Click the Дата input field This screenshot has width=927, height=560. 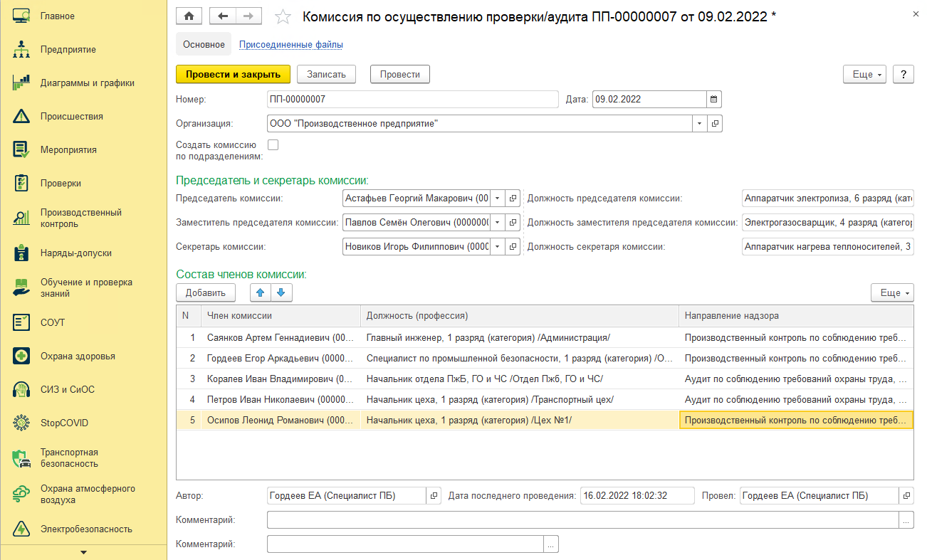(x=649, y=99)
